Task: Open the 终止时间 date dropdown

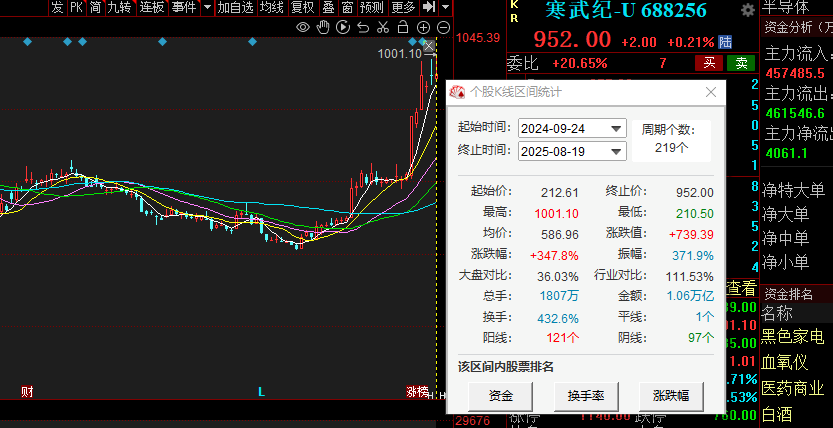Action: click(x=616, y=152)
